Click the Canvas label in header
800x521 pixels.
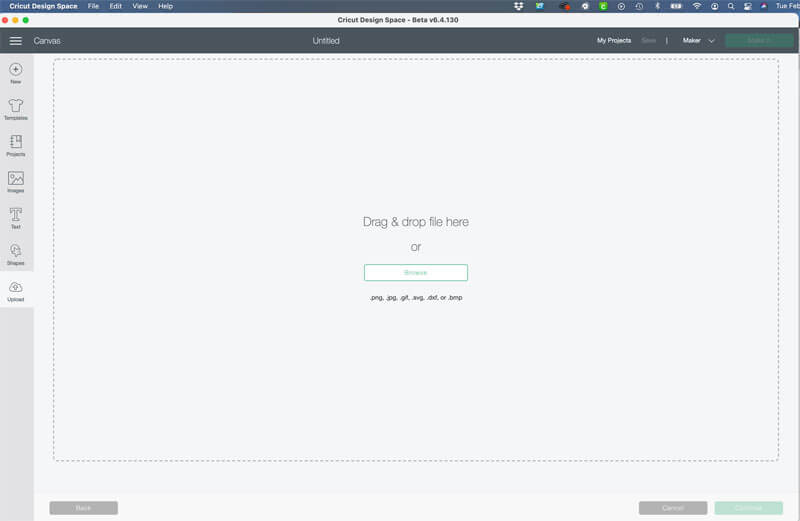point(47,41)
